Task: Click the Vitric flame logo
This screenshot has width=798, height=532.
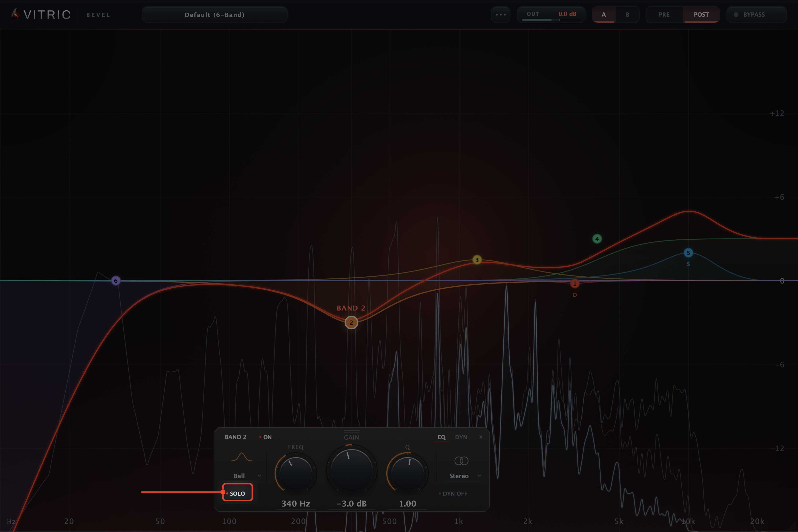Action: pos(15,14)
